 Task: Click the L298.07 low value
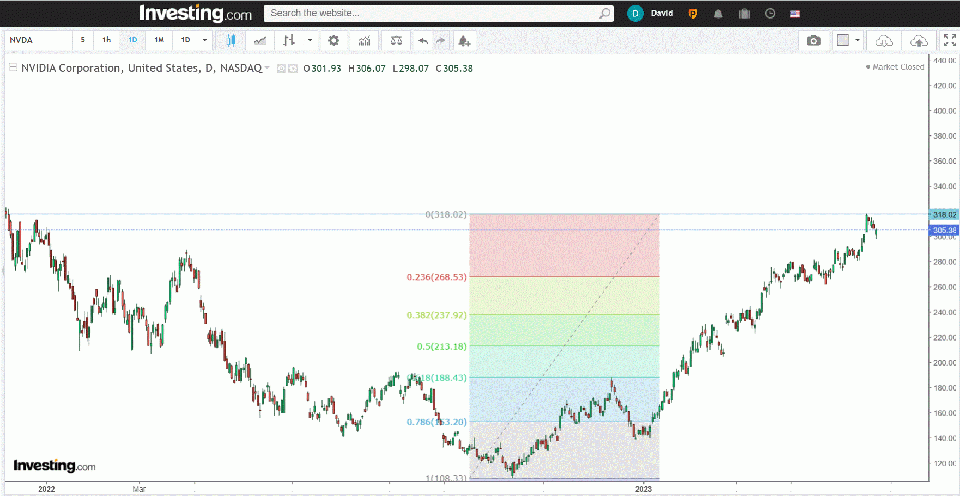tap(411, 69)
